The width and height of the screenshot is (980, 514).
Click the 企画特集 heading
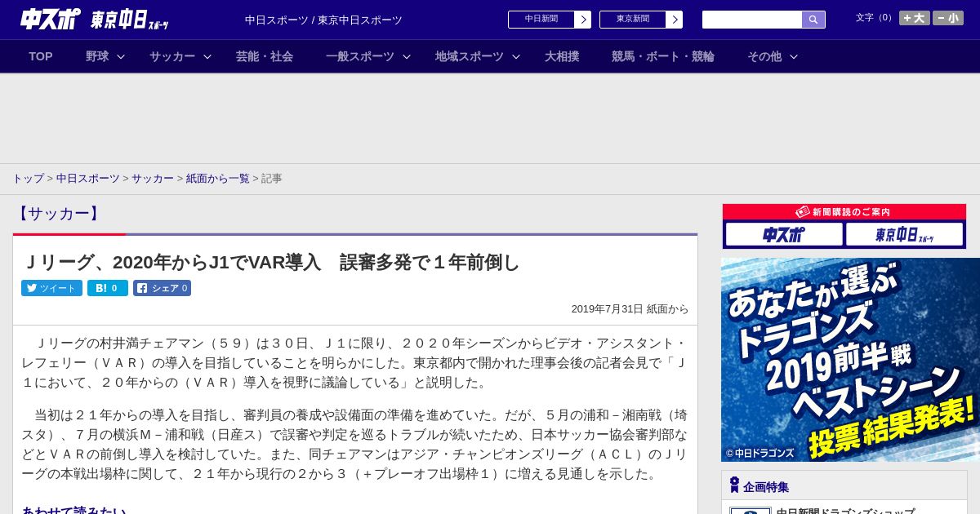766,487
